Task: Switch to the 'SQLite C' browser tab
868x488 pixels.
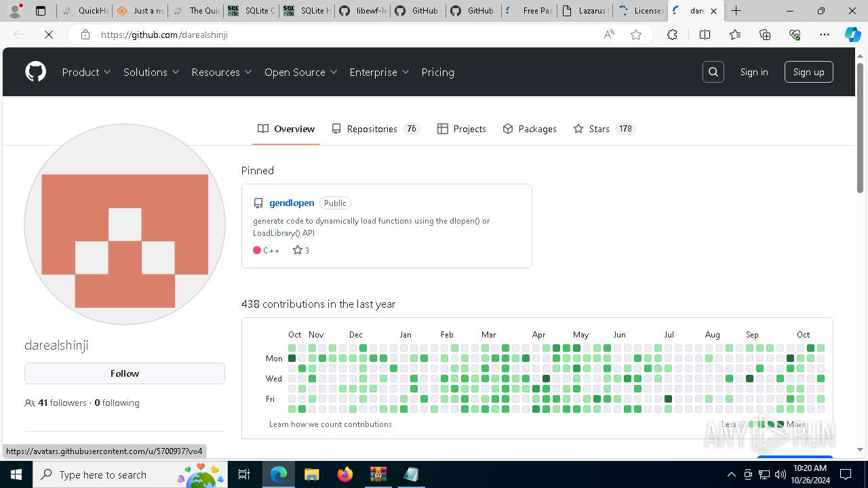Action: pos(252,11)
